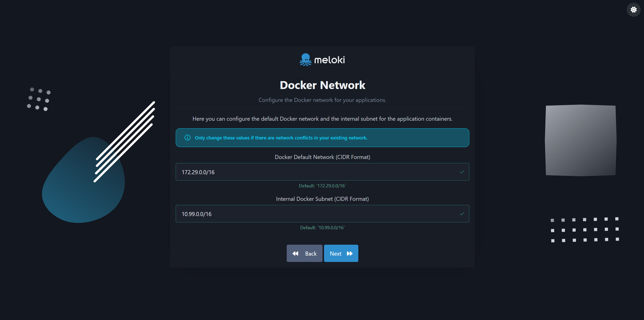Click the Default: 10.99.0.0/16 helper text
The image size is (644, 320).
pos(322,227)
